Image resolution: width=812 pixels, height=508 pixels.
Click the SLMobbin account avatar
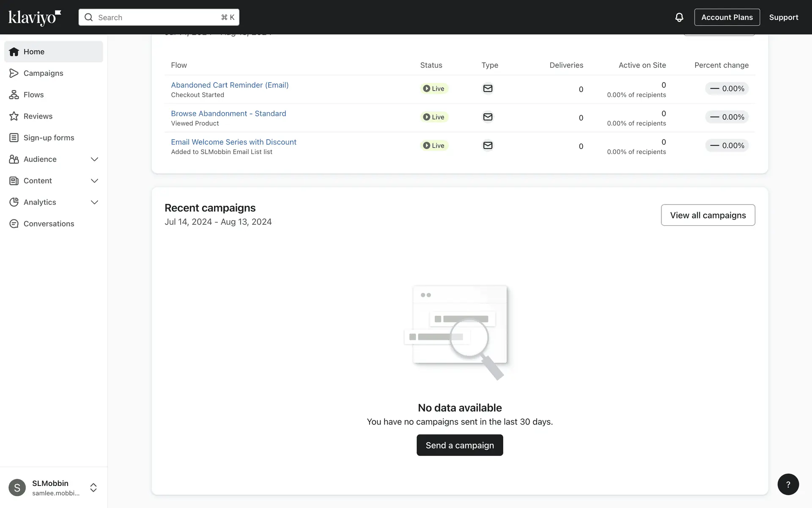17,488
